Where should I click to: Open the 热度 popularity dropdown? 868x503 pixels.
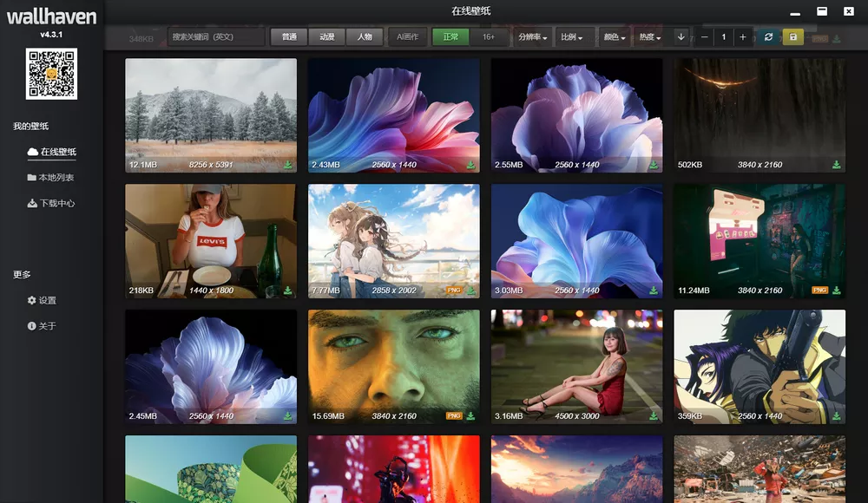point(652,37)
